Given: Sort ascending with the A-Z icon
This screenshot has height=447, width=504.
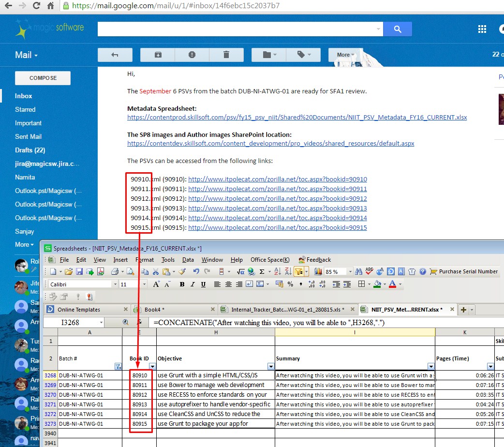Looking at the screenshot, I should tap(278, 272).
